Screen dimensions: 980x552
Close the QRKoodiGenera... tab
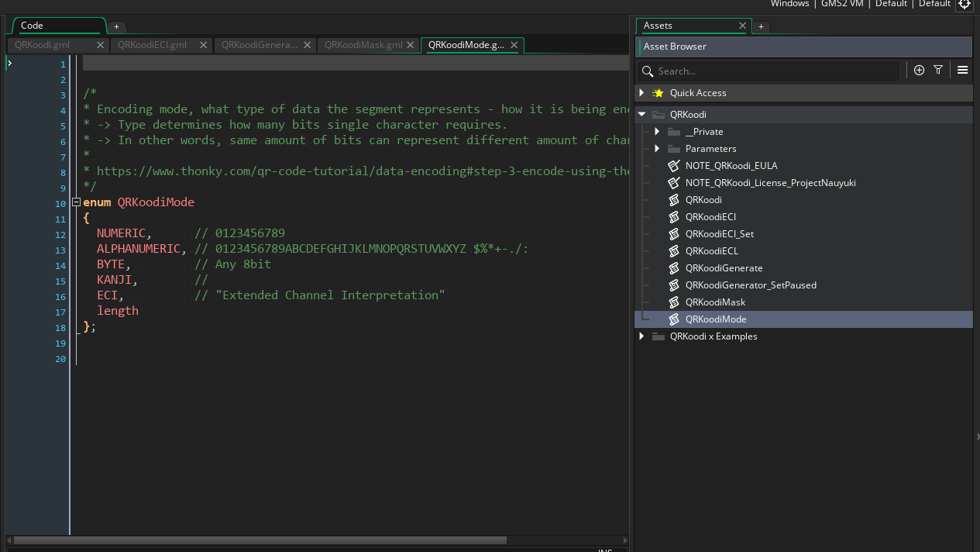coord(307,45)
